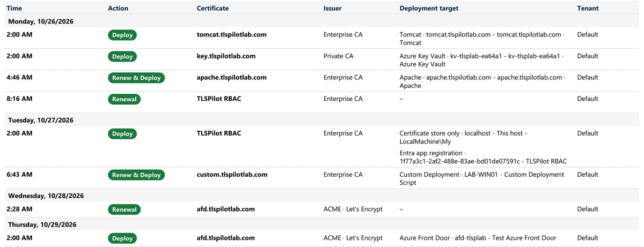This screenshot has height=247, width=644.
Task: Click Renew & Deploy badge for apache.tlspilotlab.com
Action: coord(136,78)
